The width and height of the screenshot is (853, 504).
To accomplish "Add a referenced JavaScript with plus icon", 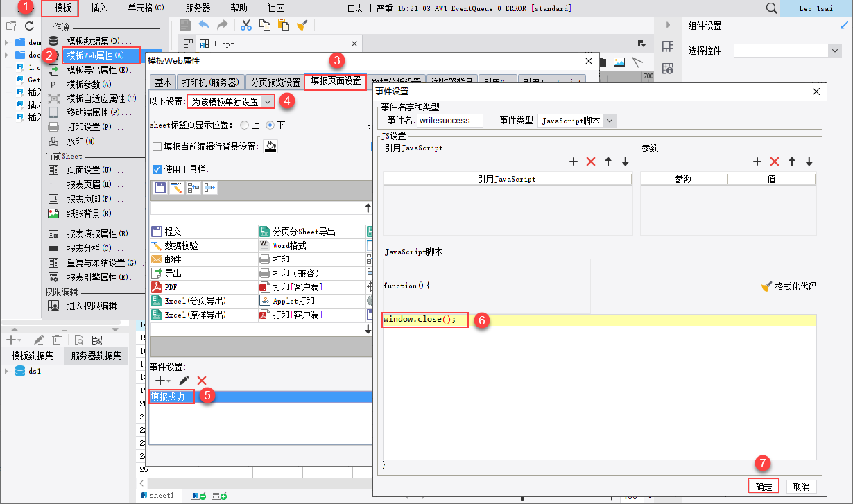I will coord(574,162).
